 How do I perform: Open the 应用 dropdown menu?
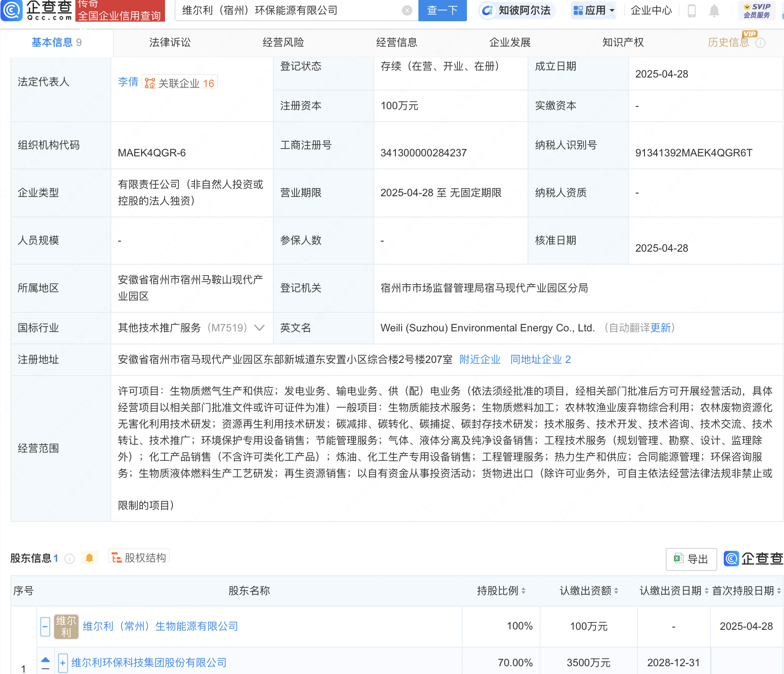[x=593, y=10]
